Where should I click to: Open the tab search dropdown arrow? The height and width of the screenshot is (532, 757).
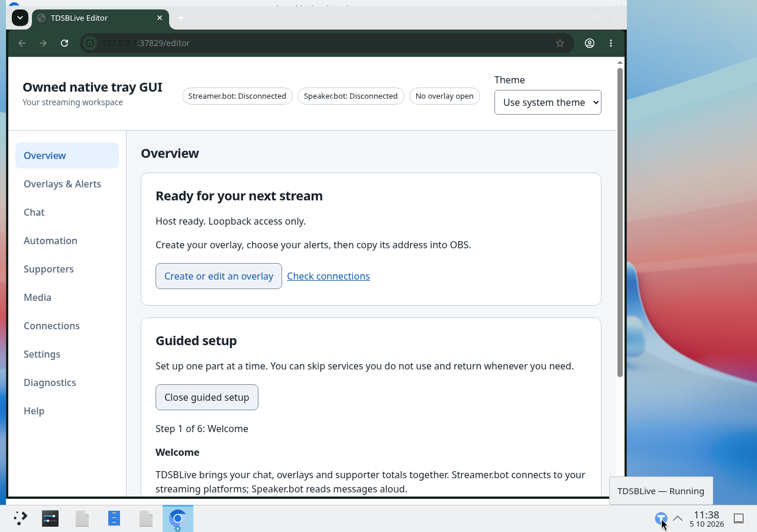pos(20,18)
